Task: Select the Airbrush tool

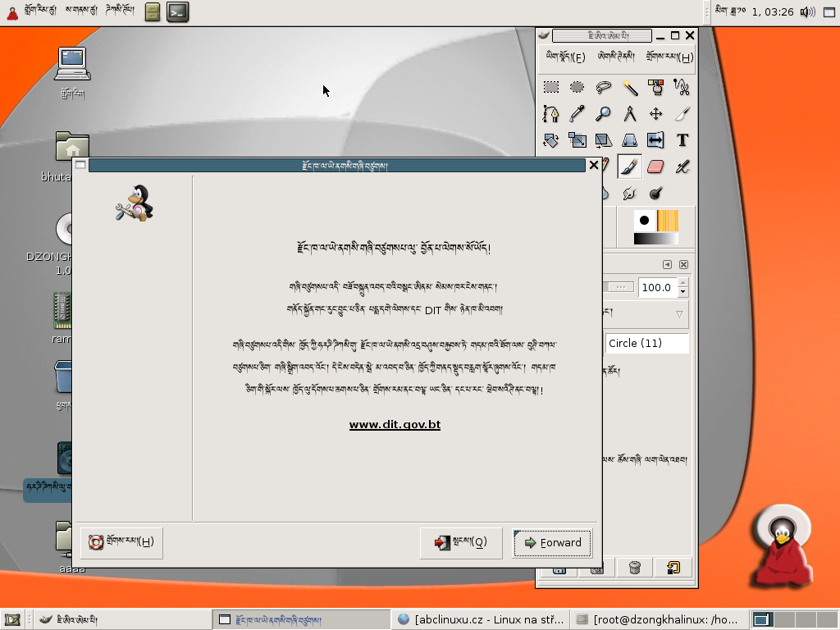Action: click(682, 167)
